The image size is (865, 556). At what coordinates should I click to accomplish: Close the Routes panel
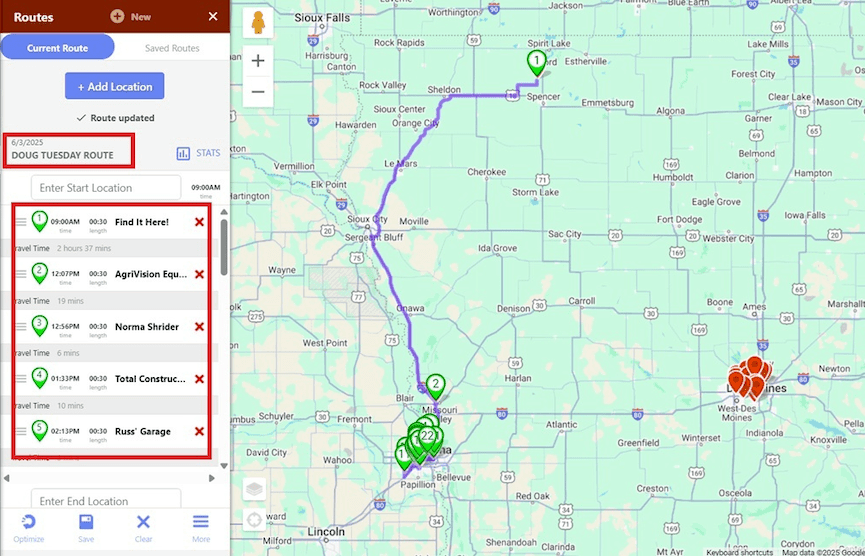pos(213,17)
